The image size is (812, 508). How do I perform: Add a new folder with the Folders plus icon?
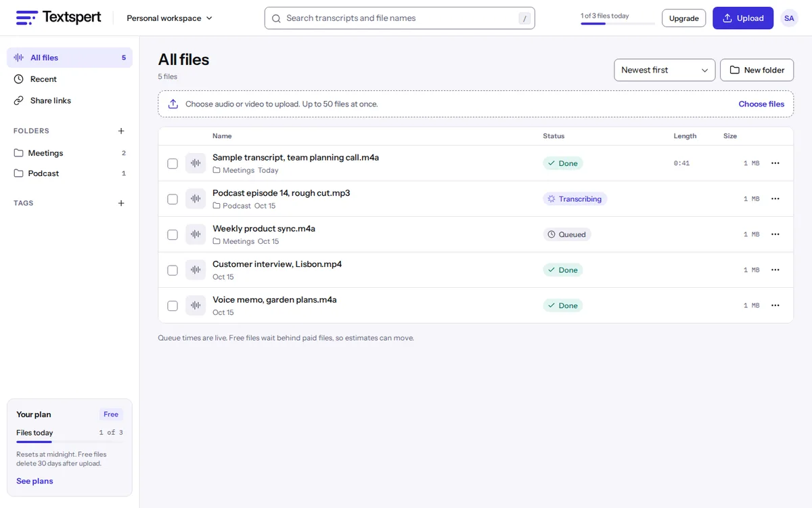pos(121,131)
